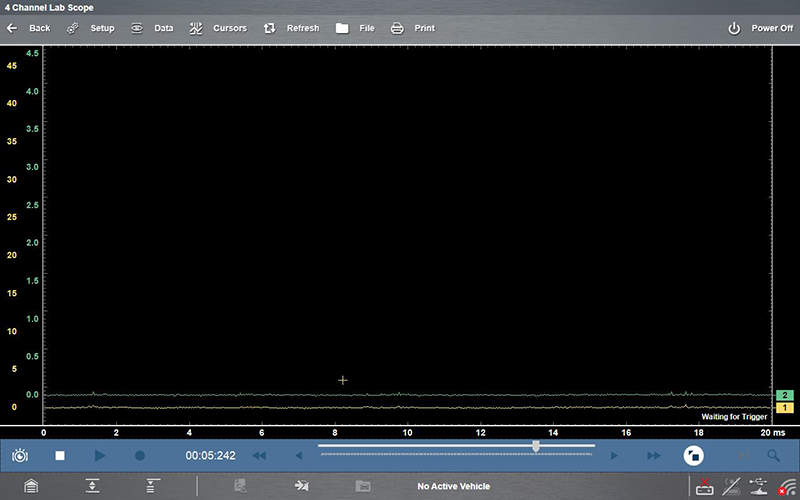Click the Record circle button
This screenshot has width=800, height=500.
tap(140, 455)
